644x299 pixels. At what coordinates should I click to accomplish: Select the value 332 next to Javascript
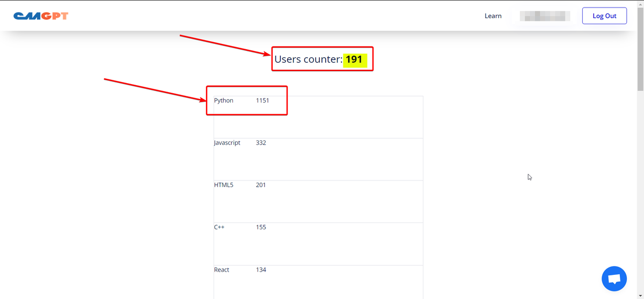[x=261, y=143]
